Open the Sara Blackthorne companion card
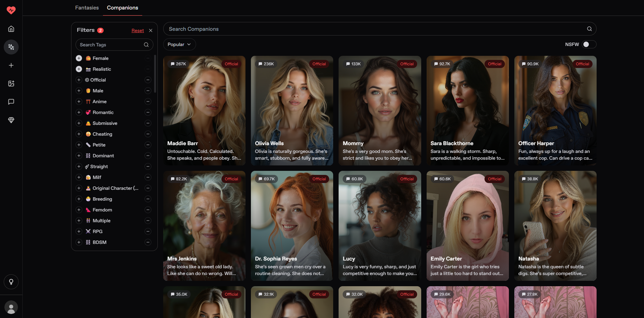 [x=468, y=111]
